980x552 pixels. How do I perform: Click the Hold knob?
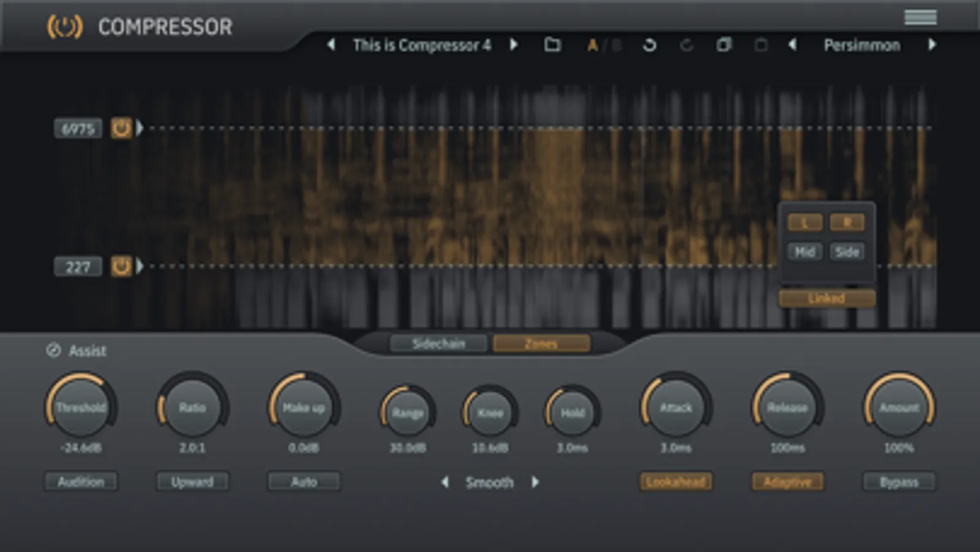(572, 412)
